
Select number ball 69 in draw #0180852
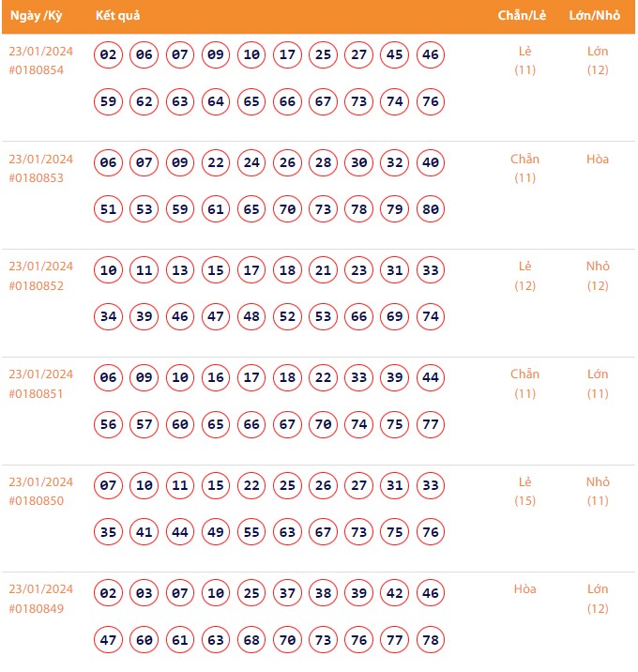pyautogui.click(x=395, y=316)
